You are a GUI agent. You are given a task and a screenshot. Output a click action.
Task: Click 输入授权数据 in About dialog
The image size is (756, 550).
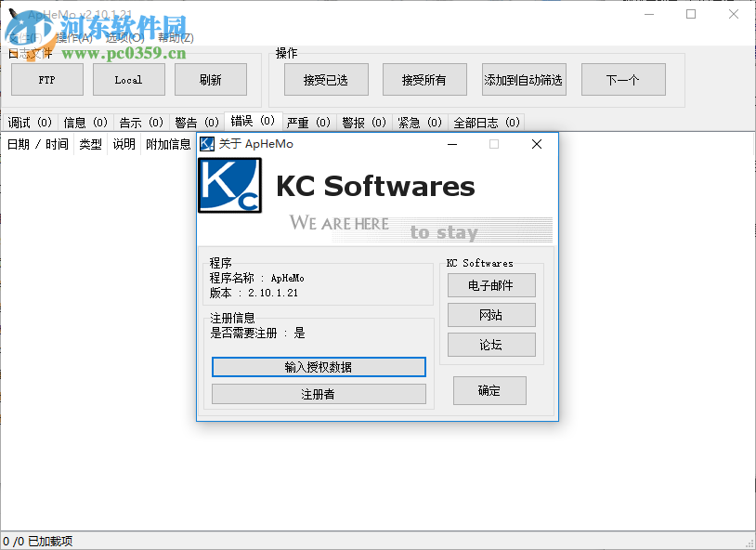(x=319, y=367)
